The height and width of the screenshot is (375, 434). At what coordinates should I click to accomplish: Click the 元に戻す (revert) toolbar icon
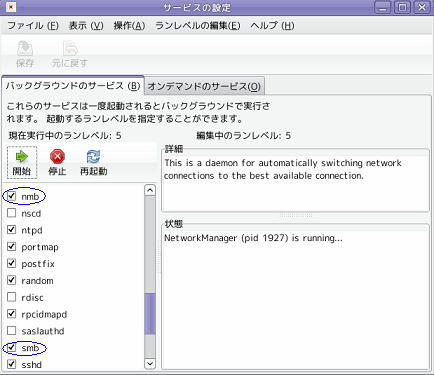click(x=70, y=49)
